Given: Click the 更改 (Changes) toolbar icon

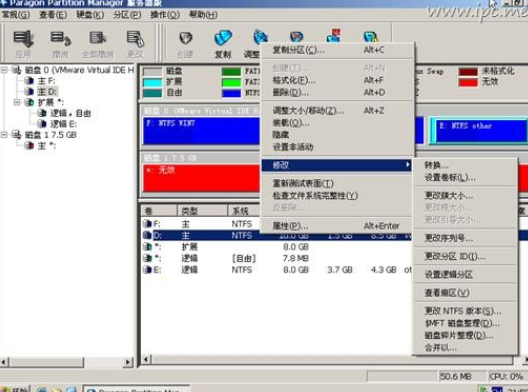Looking at the screenshot, I should [x=135, y=38].
